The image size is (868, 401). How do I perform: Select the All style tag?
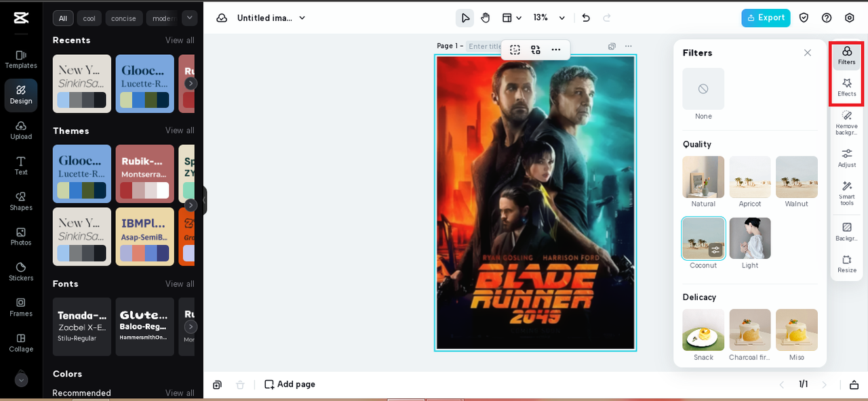point(63,18)
